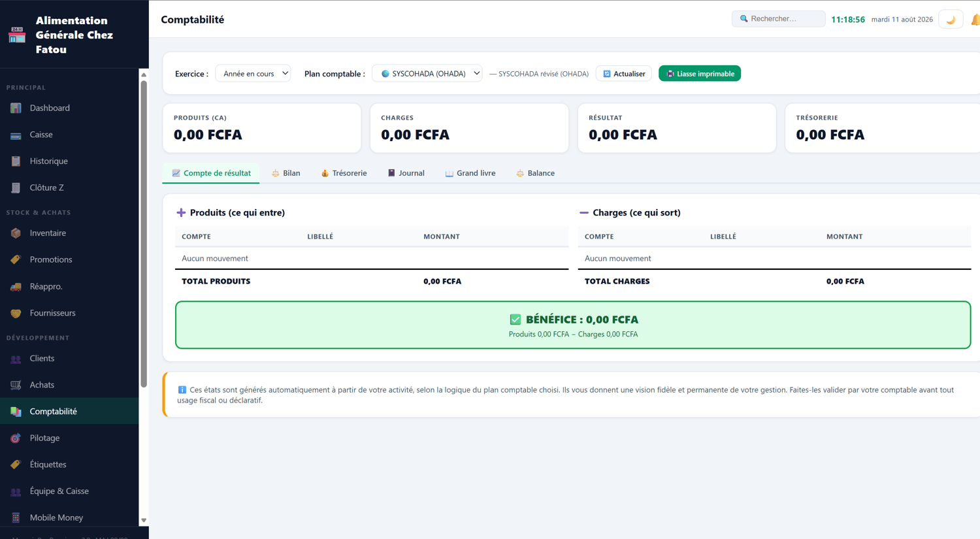Click the TOTAL PRODUITS row label
The image size is (980, 539).
[x=216, y=282]
